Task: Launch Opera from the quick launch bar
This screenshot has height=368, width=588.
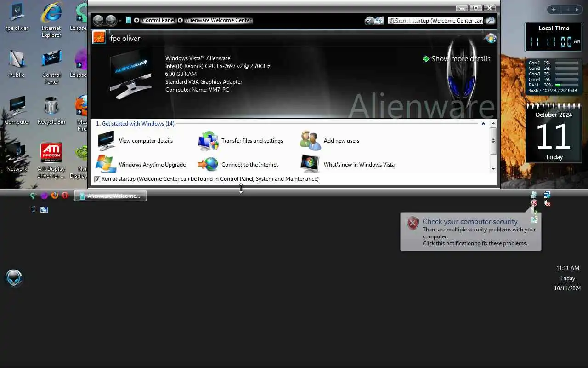Action: pyautogui.click(x=65, y=195)
